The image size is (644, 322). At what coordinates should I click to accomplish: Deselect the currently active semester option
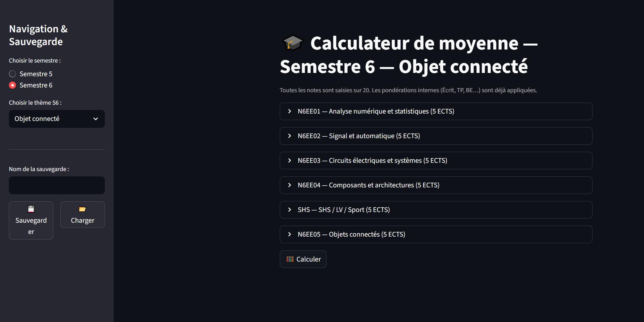click(12, 85)
